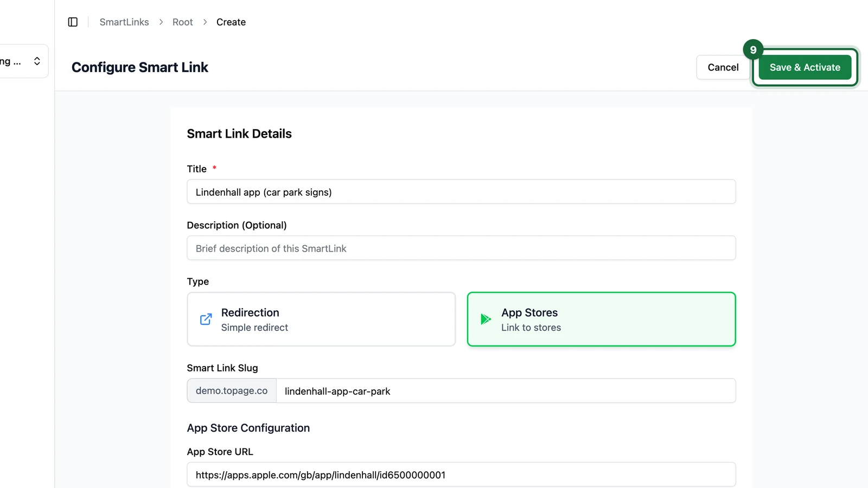Screen dimensions: 868x488
Task: Cancel the smart link configuration
Action: pyautogui.click(x=723, y=67)
